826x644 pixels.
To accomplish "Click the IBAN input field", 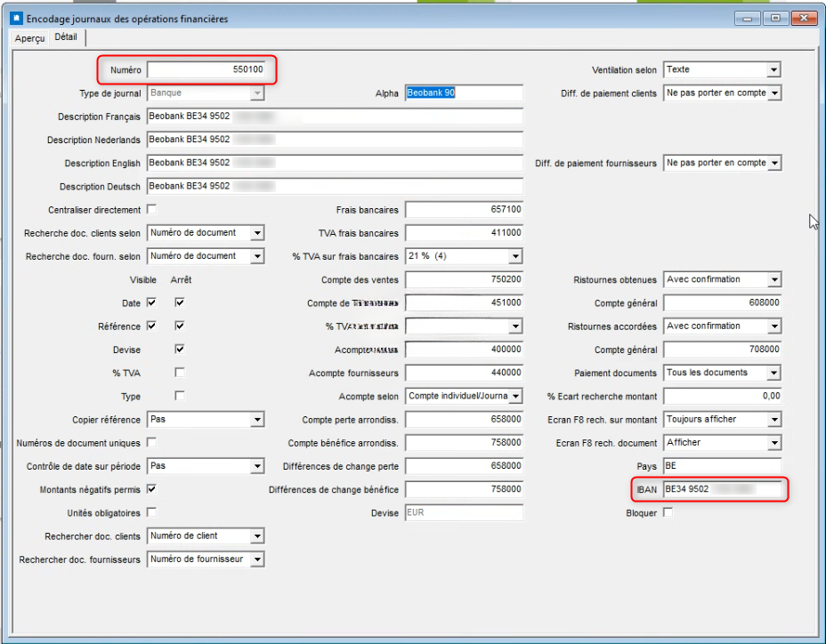I will point(722,488).
